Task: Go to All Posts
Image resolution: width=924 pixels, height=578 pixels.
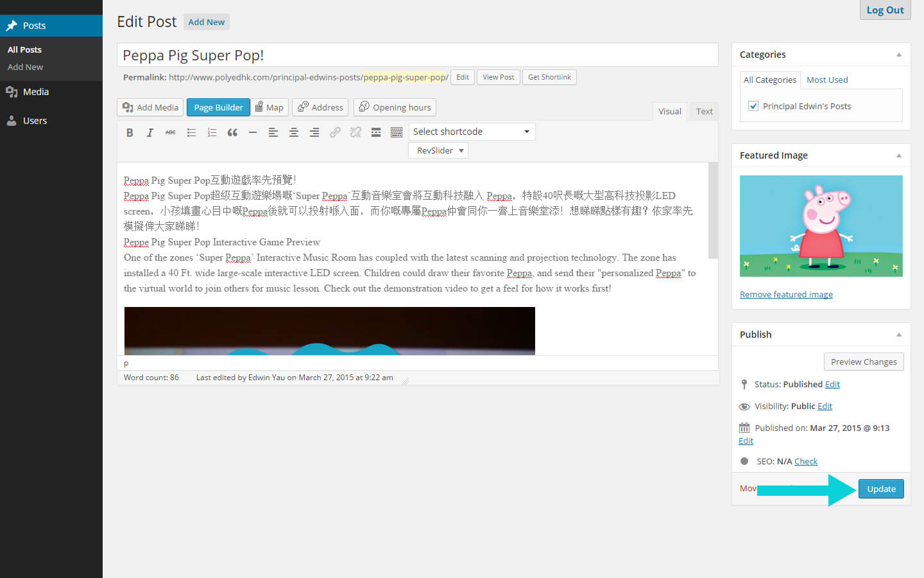Action: [24, 49]
